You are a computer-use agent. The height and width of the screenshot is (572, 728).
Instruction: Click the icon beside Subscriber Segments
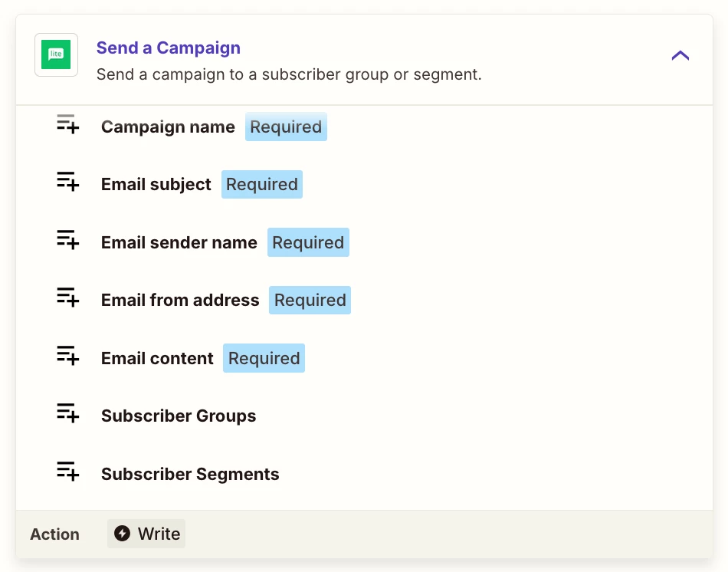click(68, 472)
